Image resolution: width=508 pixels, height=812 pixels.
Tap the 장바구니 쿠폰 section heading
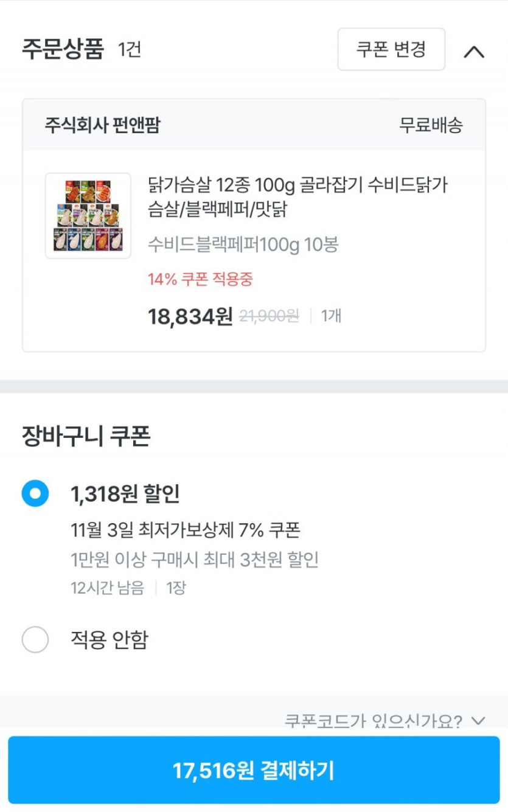coord(86,436)
